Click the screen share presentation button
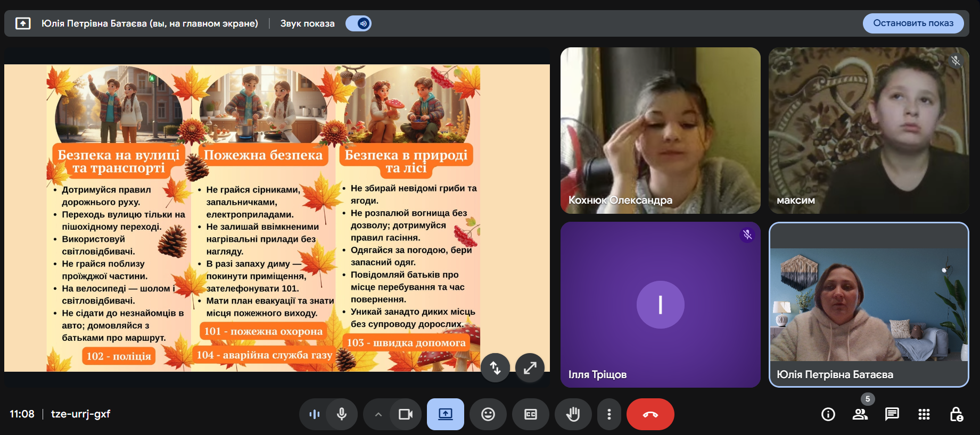The height and width of the screenshot is (435, 980). tap(445, 414)
